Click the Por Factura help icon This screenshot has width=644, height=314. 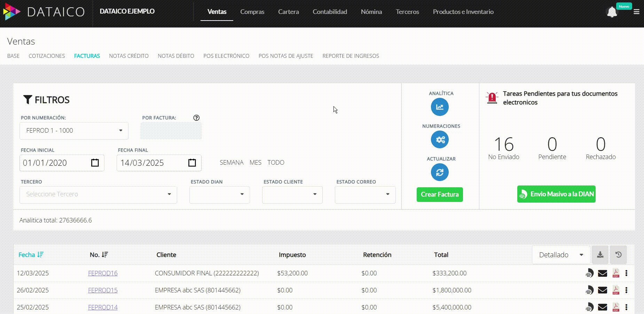click(x=196, y=118)
